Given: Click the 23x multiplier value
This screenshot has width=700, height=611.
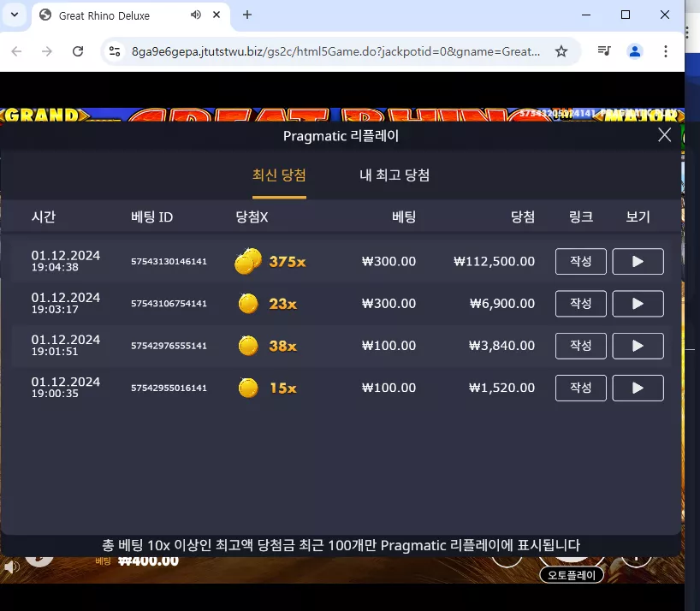Looking at the screenshot, I should coord(282,304).
